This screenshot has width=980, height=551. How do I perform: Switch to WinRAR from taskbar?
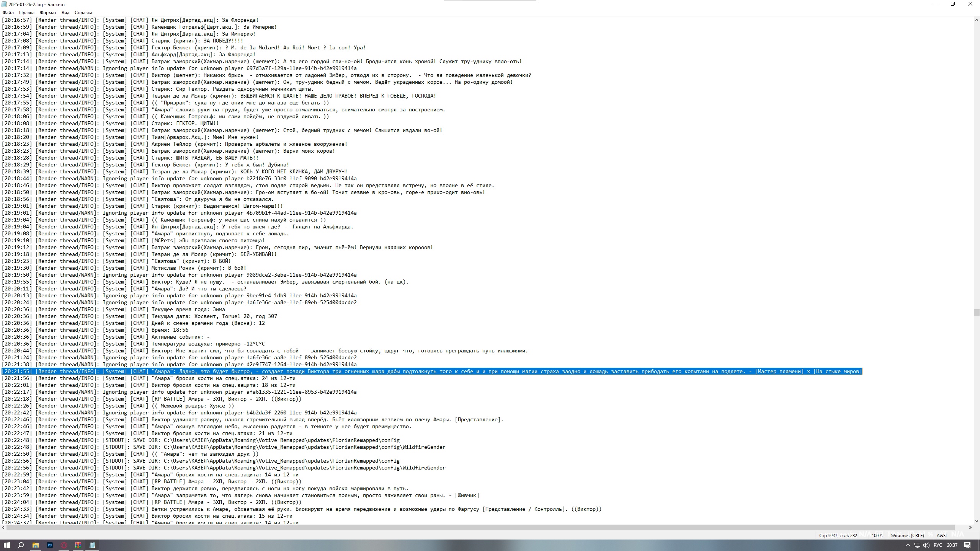(x=78, y=545)
